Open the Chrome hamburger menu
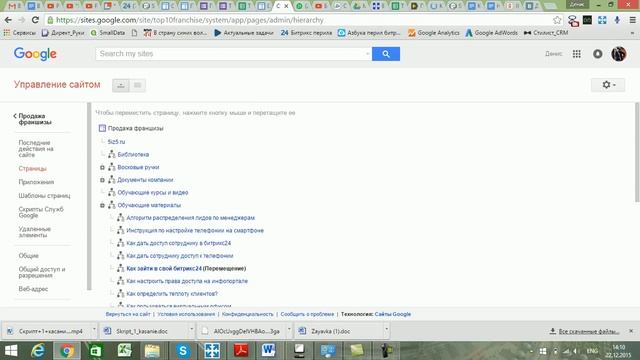Viewport: 640px width, 360px height. pyautogui.click(x=632, y=20)
